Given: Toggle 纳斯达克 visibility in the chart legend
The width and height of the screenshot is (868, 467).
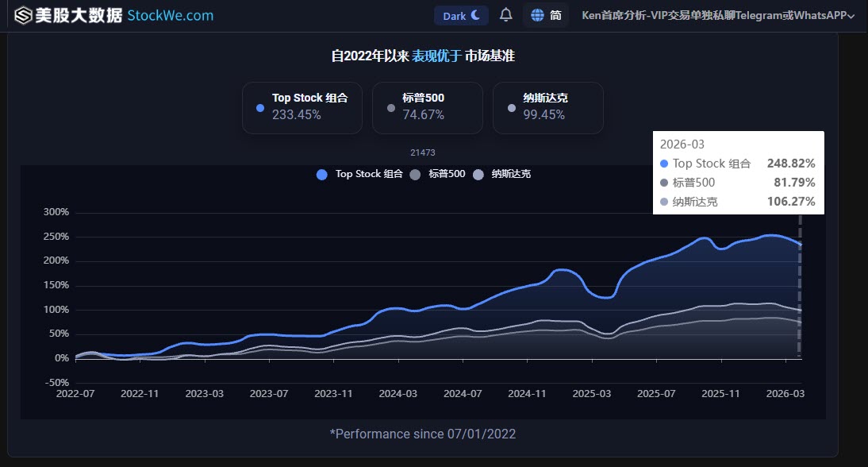Looking at the screenshot, I should pyautogui.click(x=498, y=174).
